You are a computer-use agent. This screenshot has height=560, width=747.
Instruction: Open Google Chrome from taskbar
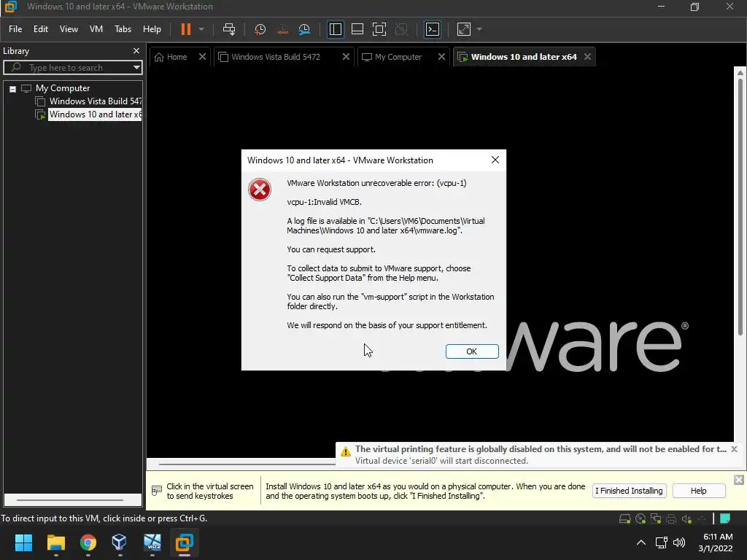(x=88, y=542)
